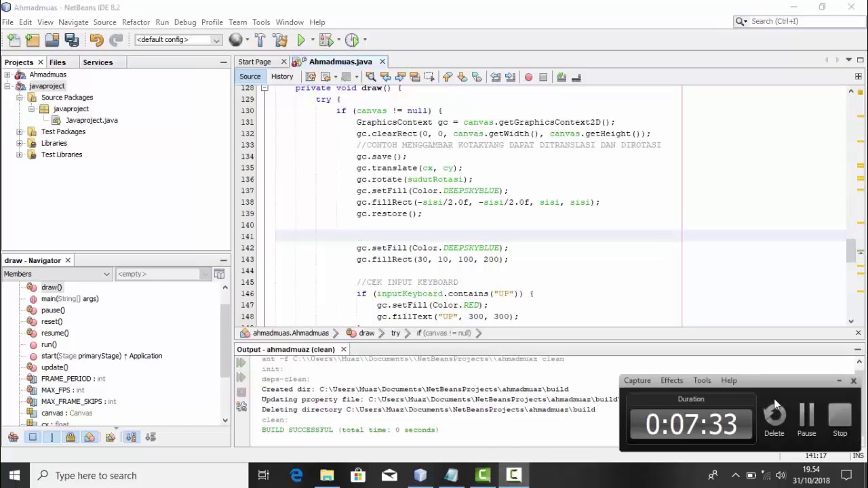Open Microsoft Edge from taskbar

[296, 475]
